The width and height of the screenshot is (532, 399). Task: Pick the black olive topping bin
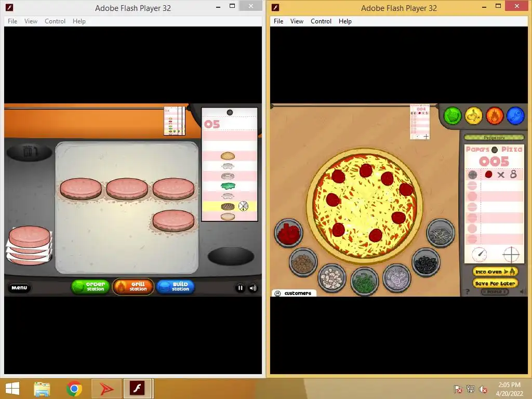point(426,262)
